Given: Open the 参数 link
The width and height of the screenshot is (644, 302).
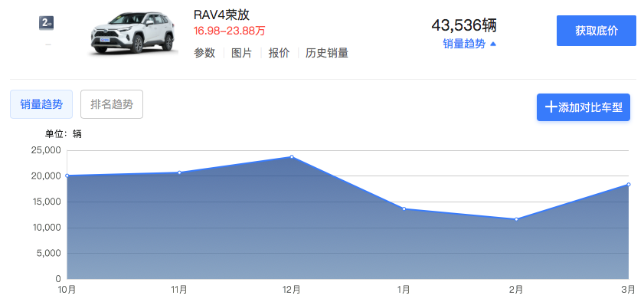Looking at the screenshot, I should 204,53.
